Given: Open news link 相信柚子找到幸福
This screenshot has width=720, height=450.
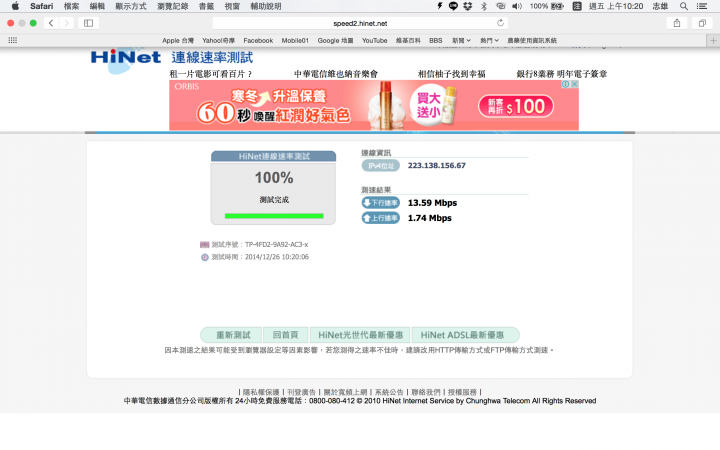Looking at the screenshot, I should (451, 74).
